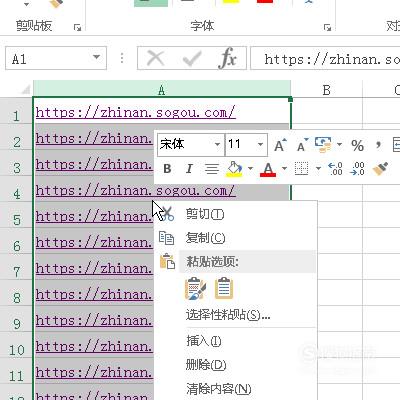Open hyperlink in row 8

(94, 295)
